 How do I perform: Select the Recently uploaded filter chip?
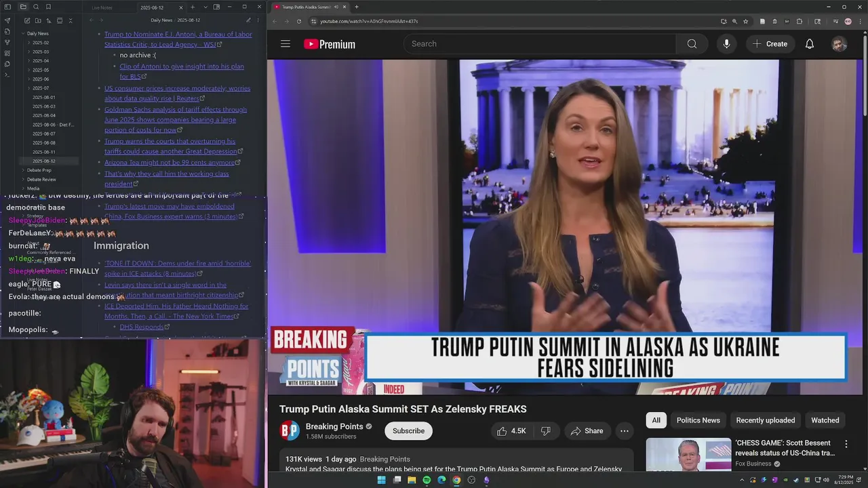(x=766, y=420)
